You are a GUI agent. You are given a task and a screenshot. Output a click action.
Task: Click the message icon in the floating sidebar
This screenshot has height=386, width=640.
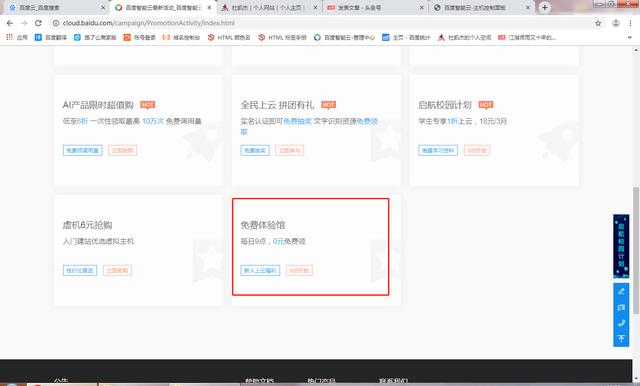[x=621, y=307]
